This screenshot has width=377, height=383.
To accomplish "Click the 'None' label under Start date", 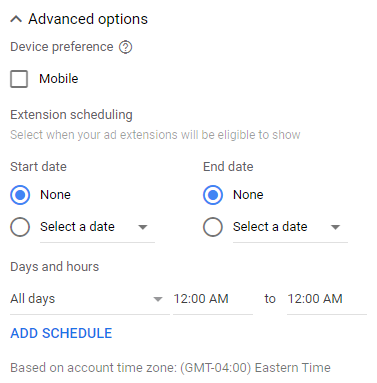I will [55, 195].
